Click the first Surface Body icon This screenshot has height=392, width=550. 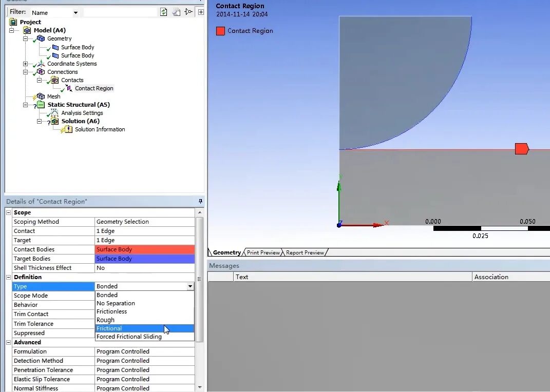55,47
